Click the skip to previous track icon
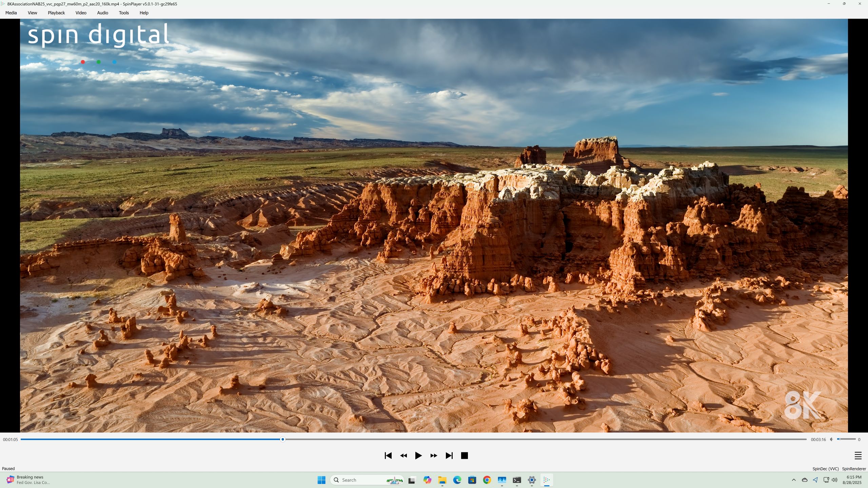The height and width of the screenshot is (488, 868). [x=388, y=455]
